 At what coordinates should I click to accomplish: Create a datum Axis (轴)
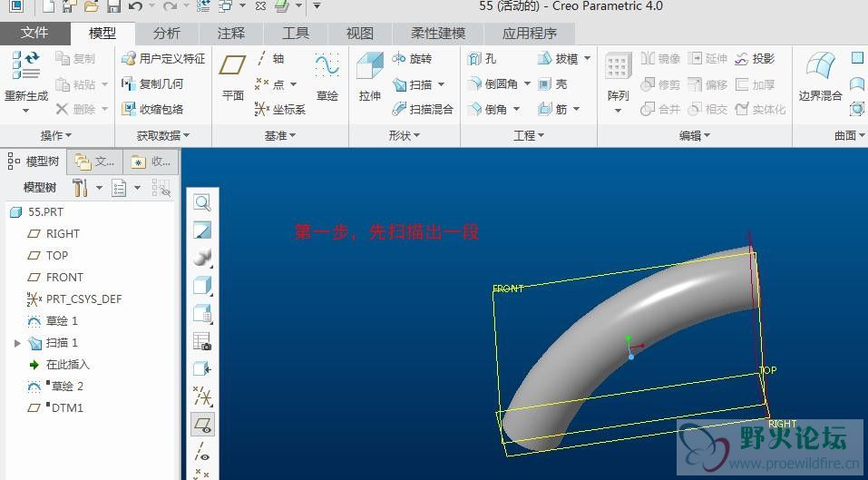270,59
